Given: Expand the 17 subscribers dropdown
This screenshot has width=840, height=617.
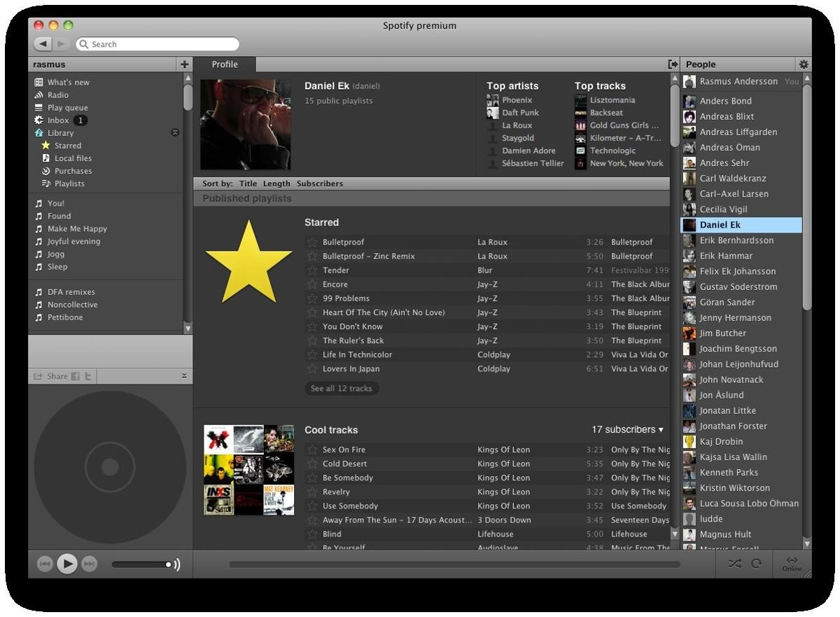Looking at the screenshot, I should tap(627, 430).
